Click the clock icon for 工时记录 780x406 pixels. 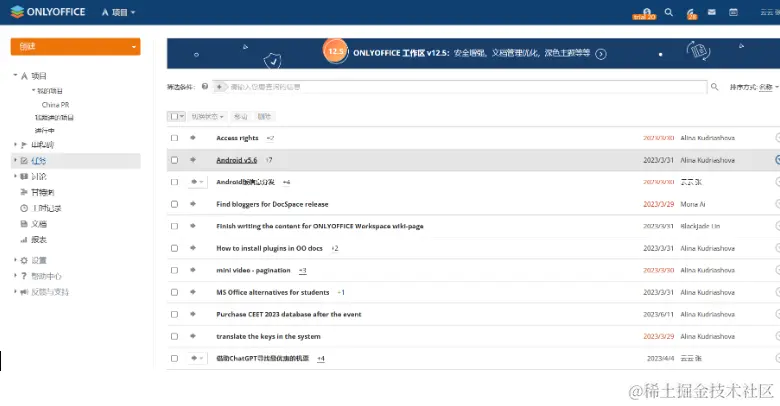(23, 208)
